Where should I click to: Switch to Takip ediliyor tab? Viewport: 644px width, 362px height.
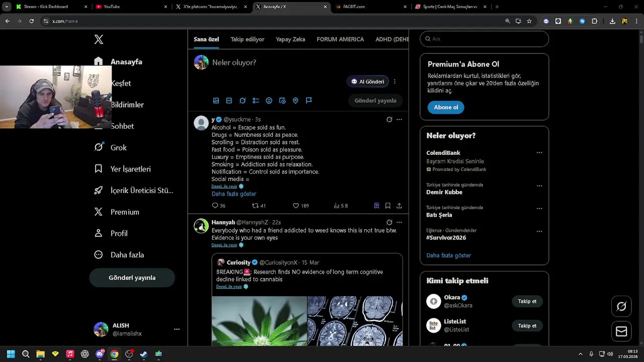(248, 39)
